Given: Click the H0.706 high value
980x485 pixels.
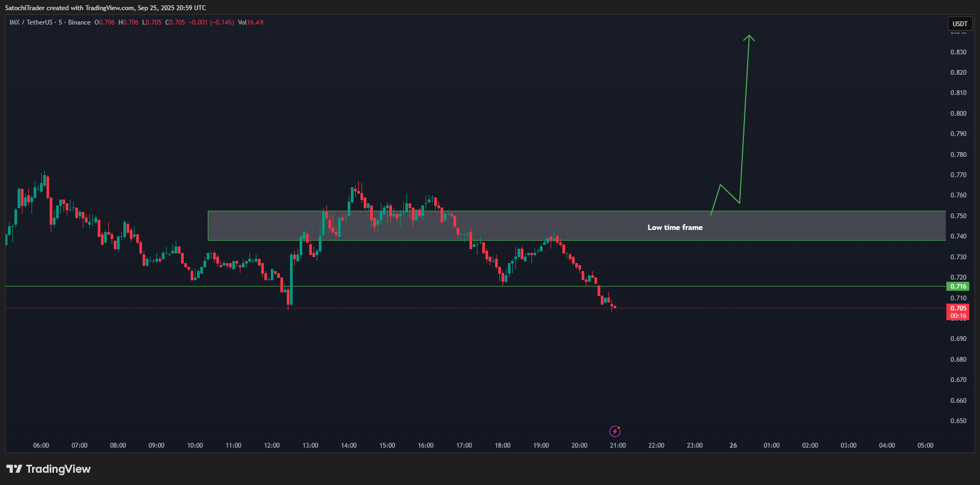Looking at the screenshot, I should [128, 22].
